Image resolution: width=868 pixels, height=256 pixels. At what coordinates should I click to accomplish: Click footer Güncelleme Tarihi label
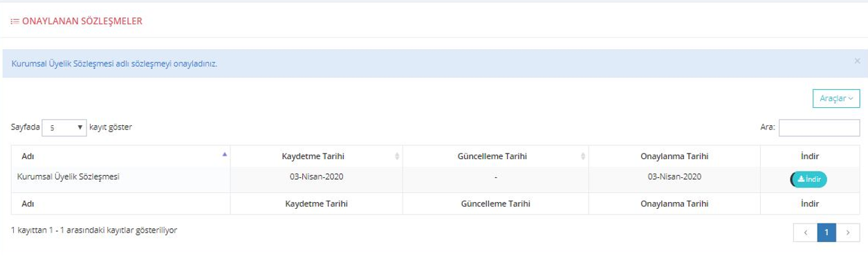coord(496,204)
